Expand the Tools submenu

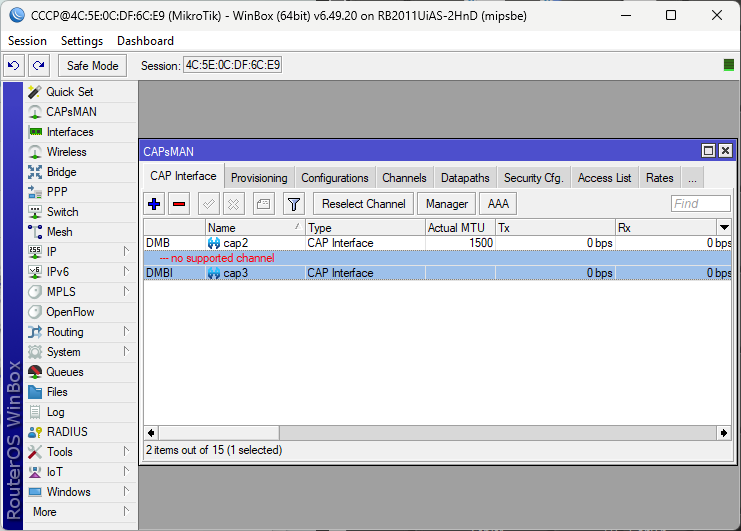pyautogui.click(x=126, y=451)
